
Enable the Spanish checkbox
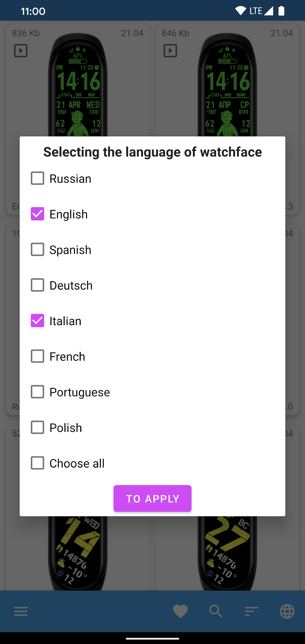(x=38, y=249)
